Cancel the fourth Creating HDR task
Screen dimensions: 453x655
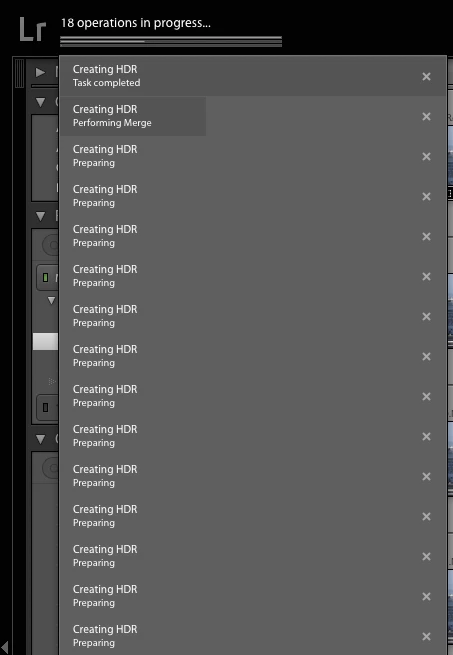tap(426, 196)
